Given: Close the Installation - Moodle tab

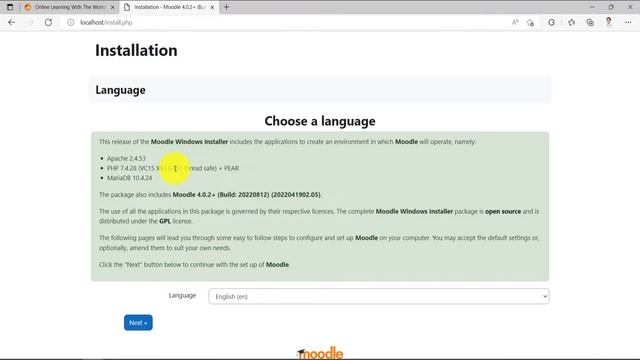Looking at the screenshot, I should tap(212, 7).
